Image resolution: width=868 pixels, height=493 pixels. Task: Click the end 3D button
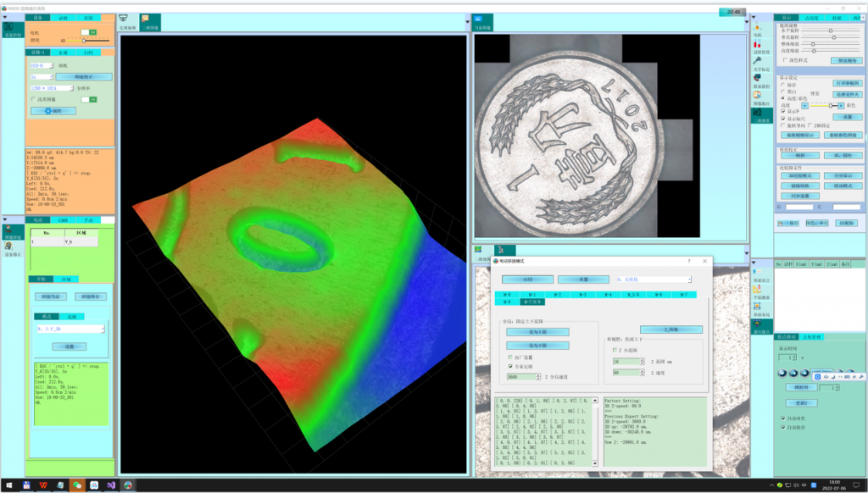pyautogui.click(x=845, y=222)
